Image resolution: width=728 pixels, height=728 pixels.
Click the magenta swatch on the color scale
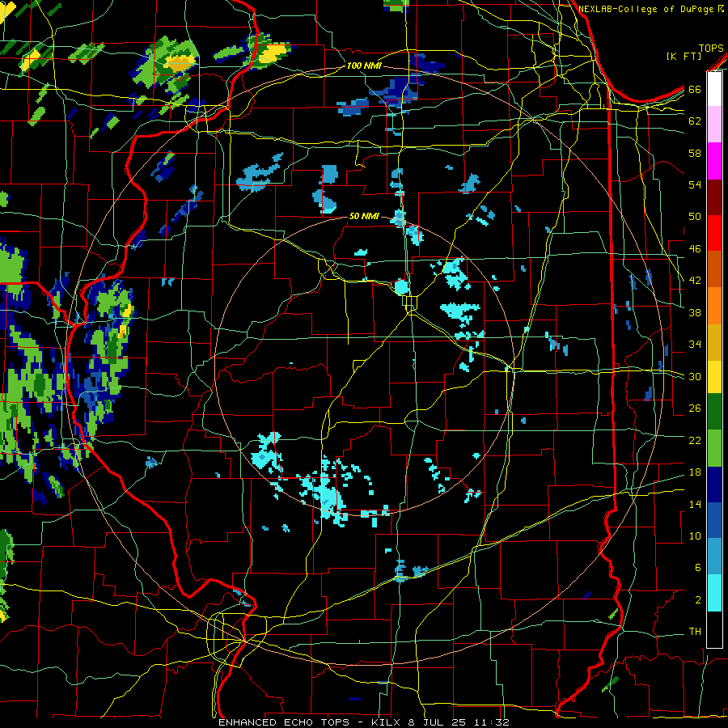(x=714, y=161)
